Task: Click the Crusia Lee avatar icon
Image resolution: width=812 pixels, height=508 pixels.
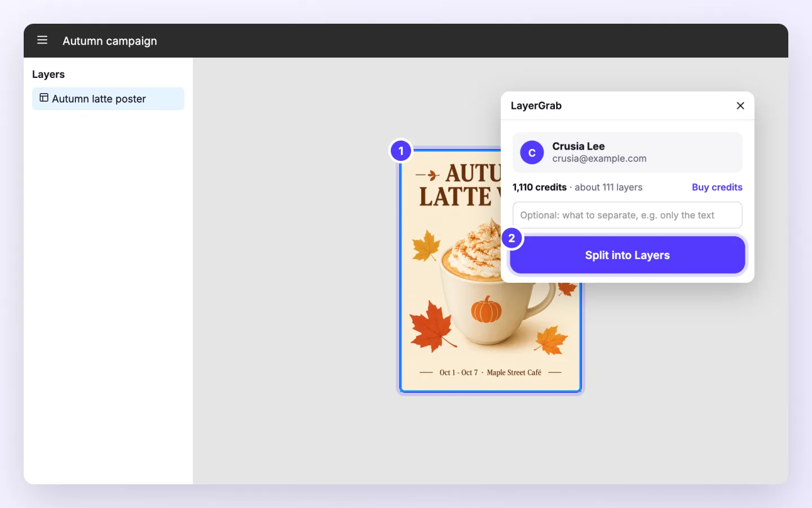Action: click(532, 152)
